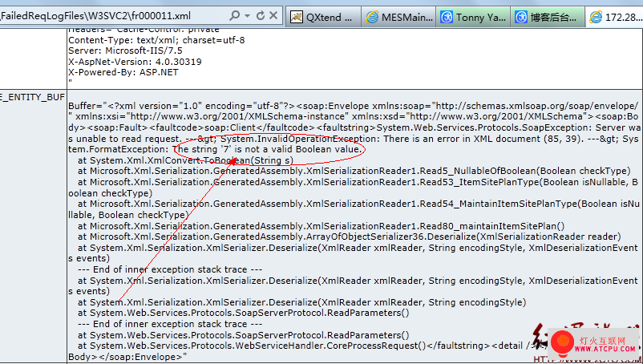
Task: Click the WebServiceHandler.CoreProcessRequest() line
Action: click(x=303, y=346)
